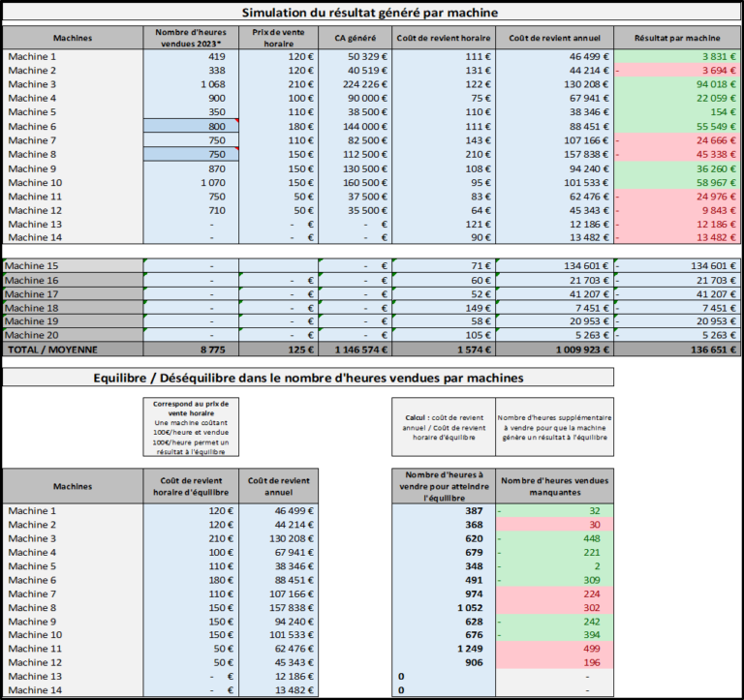Select 'Nombre d'heures à vendre pour atteindre l'équilibre' header

444,486
